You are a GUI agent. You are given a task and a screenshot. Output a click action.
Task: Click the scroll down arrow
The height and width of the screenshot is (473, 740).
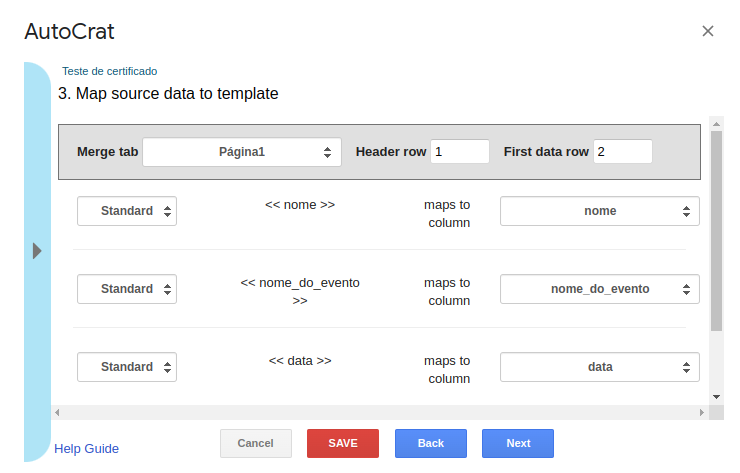click(716, 397)
